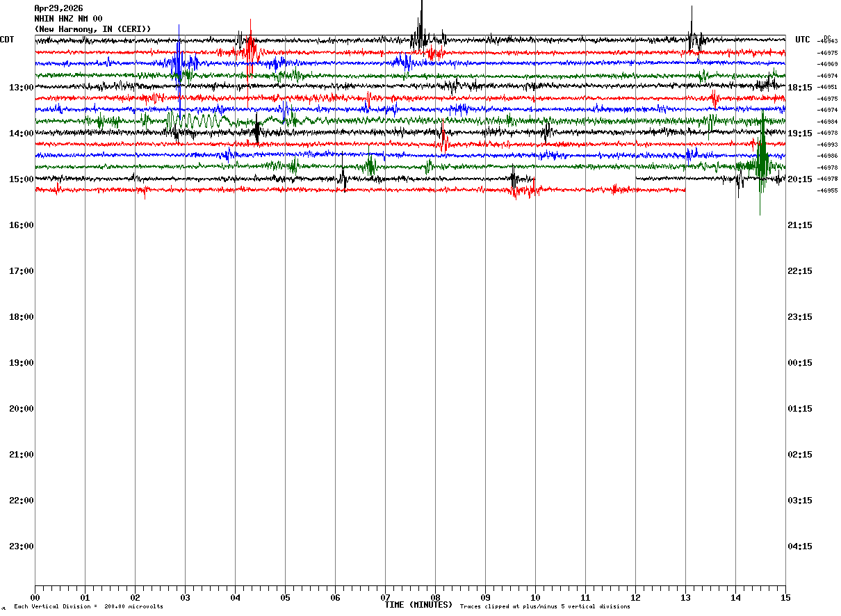Click the TIME (MINUTES) axis title
Screen dimensions: 841x616
coord(418,605)
